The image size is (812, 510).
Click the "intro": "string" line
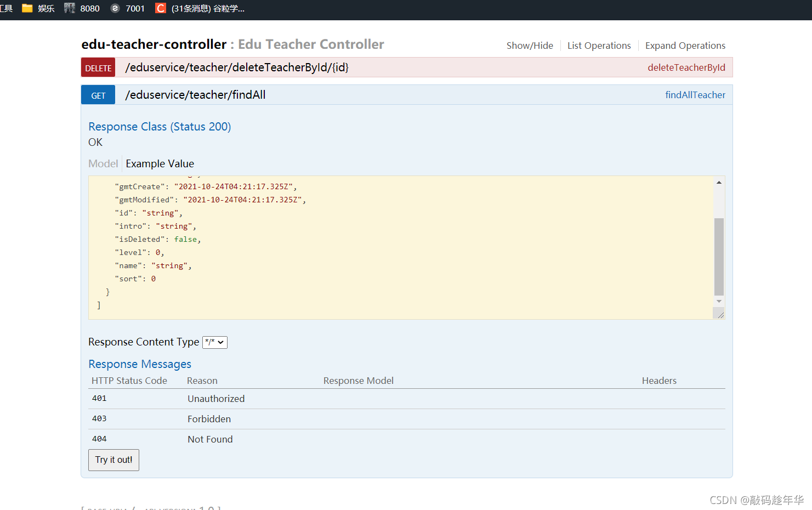click(x=155, y=226)
